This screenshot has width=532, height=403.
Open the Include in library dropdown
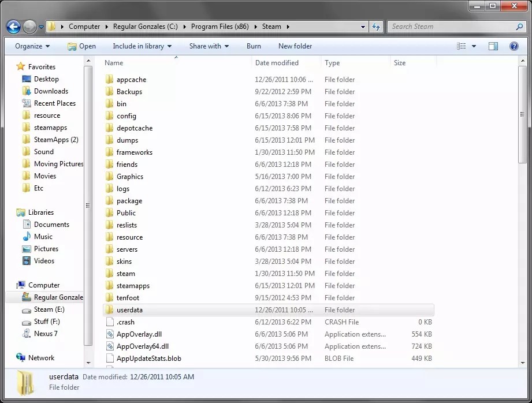(141, 46)
